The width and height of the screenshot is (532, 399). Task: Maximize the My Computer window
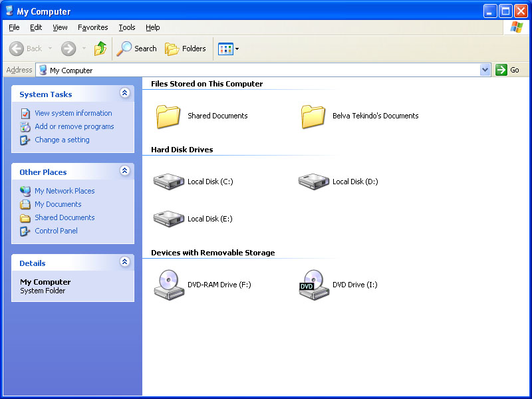pyautogui.click(x=505, y=11)
